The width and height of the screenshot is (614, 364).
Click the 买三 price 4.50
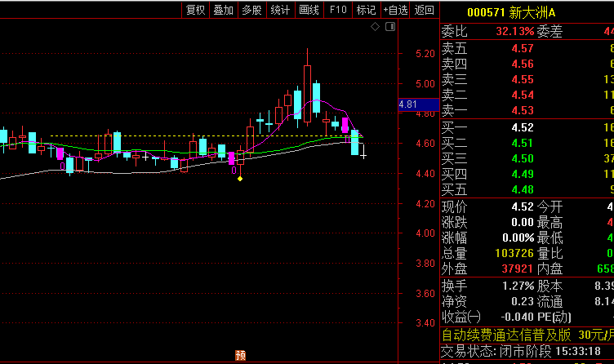point(523,158)
